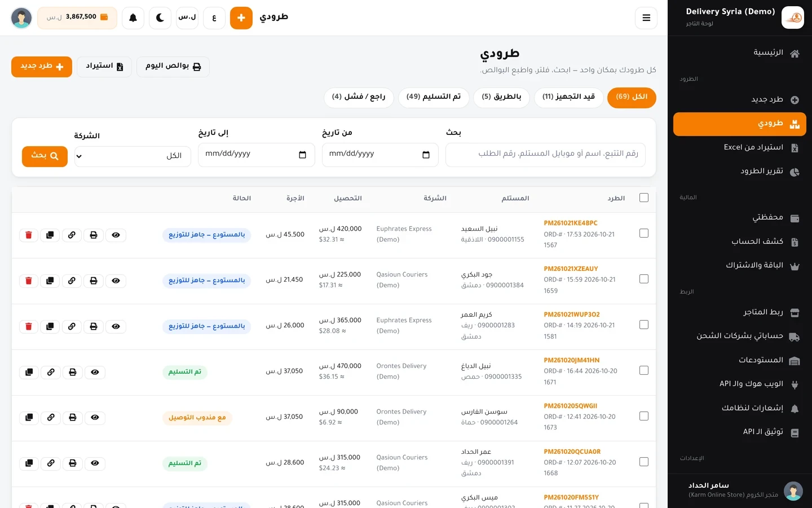This screenshot has width=812, height=508.
Task: Copy tracking link for parcel PM261021XZEAUY
Action: (72, 281)
